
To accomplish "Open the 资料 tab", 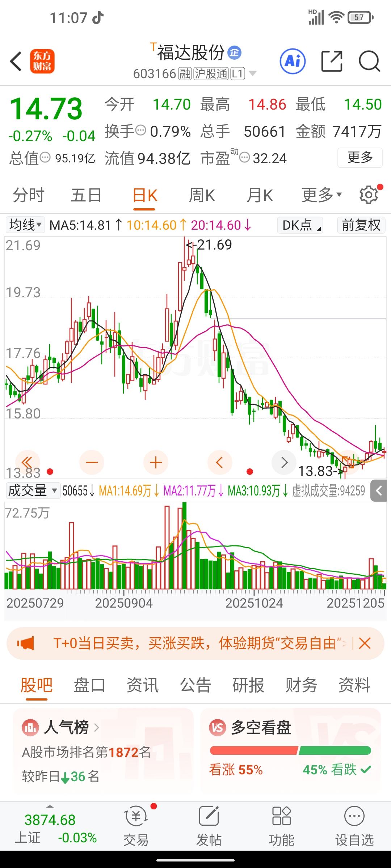I will [354, 685].
